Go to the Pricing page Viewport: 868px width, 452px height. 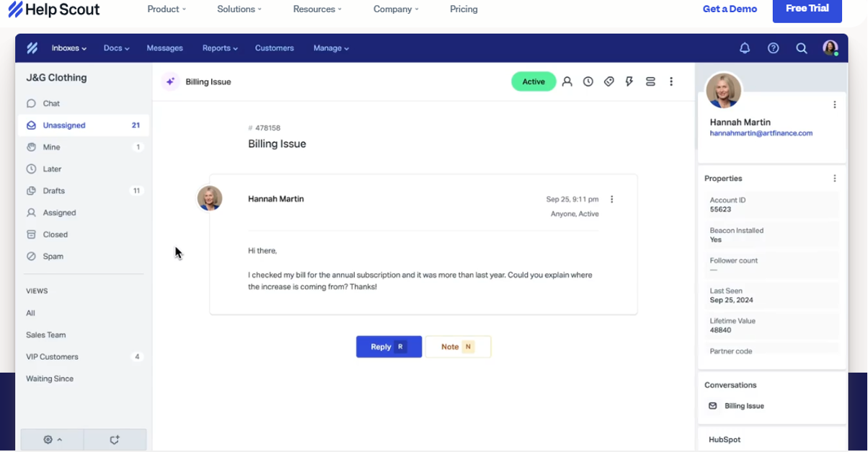(464, 9)
